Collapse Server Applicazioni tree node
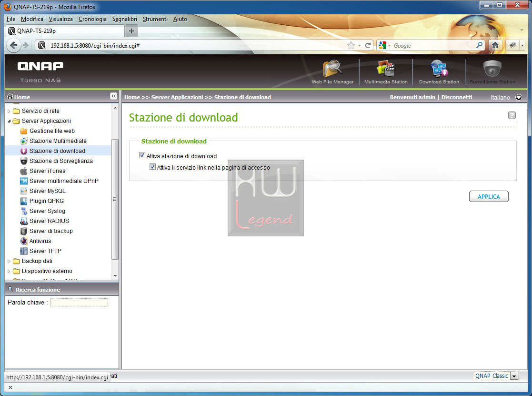 [9, 121]
